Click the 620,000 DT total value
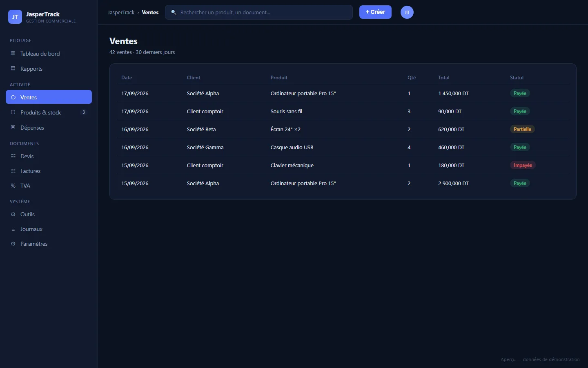The image size is (588, 368). click(451, 129)
